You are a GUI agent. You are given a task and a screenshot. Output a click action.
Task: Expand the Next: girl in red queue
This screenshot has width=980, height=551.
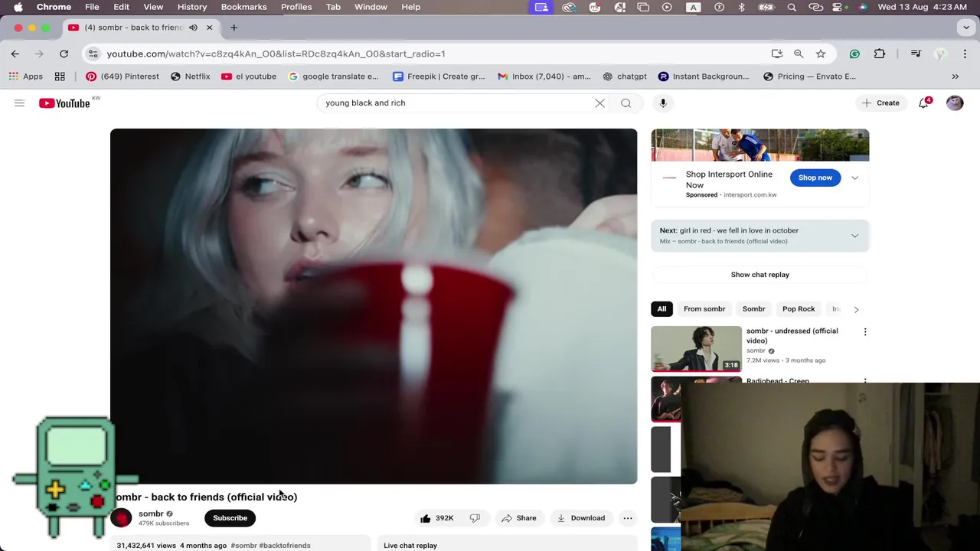pyautogui.click(x=854, y=235)
